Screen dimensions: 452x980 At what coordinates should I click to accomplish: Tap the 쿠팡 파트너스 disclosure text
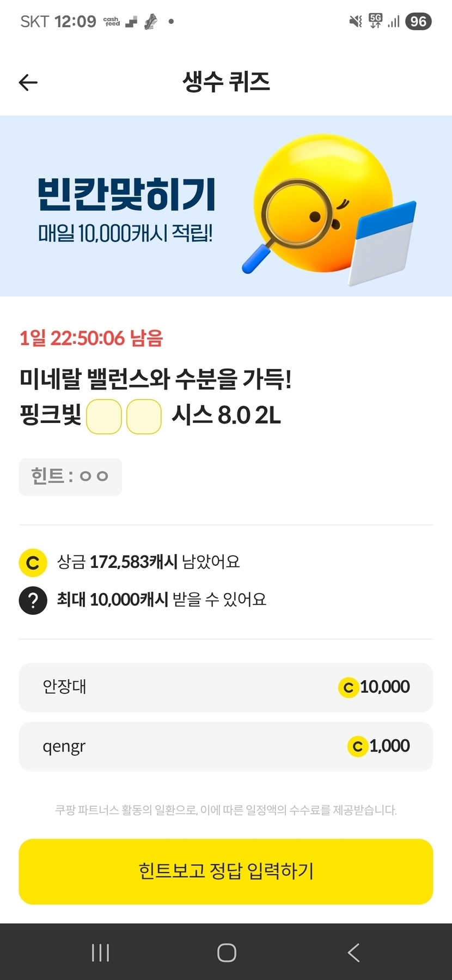pyautogui.click(x=226, y=810)
